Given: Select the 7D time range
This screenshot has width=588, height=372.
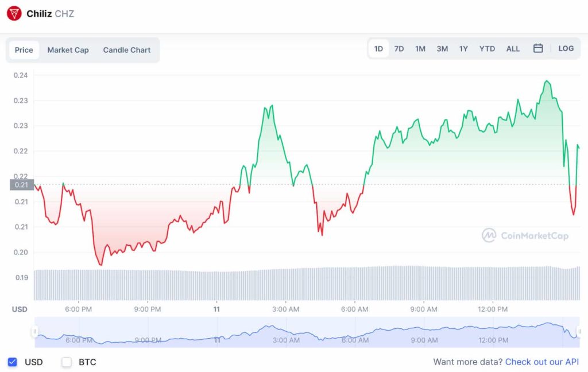Looking at the screenshot, I should coord(399,49).
